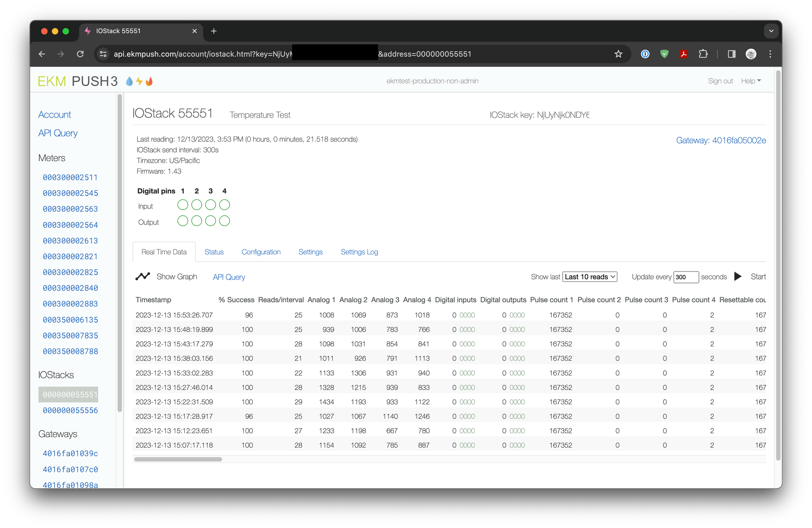Switch to the Status tab
This screenshot has width=812, height=528.
[x=214, y=252]
